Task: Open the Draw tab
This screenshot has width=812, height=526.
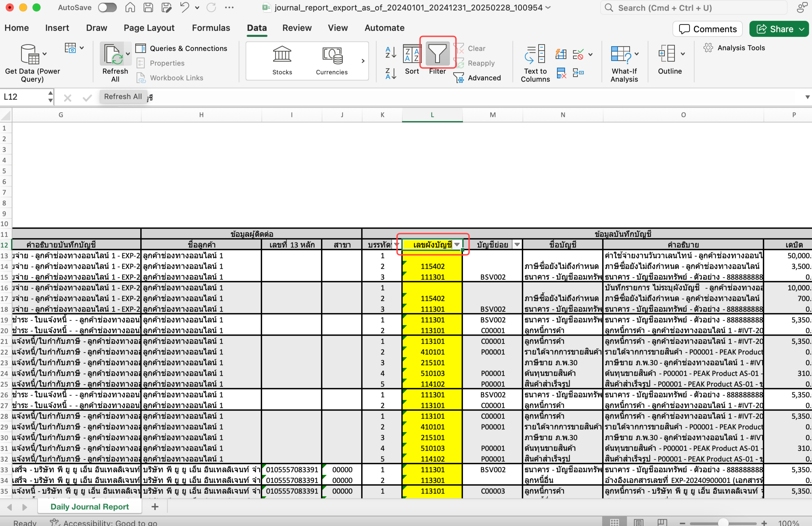Action: pos(96,28)
